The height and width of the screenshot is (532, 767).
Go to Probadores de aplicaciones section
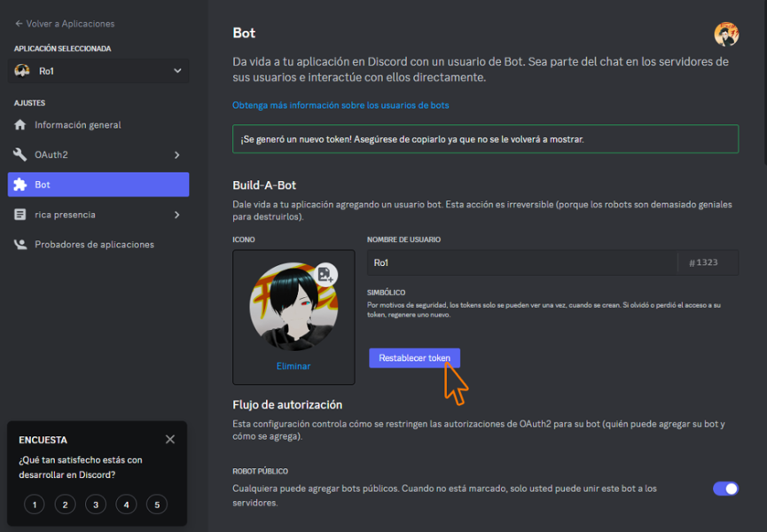(94, 245)
